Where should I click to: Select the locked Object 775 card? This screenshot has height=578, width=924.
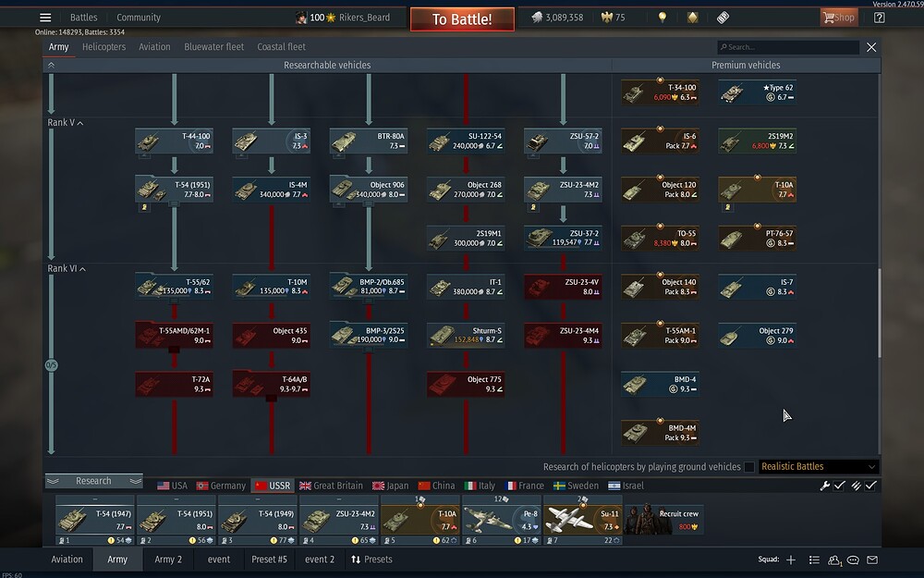click(x=466, y=385)
